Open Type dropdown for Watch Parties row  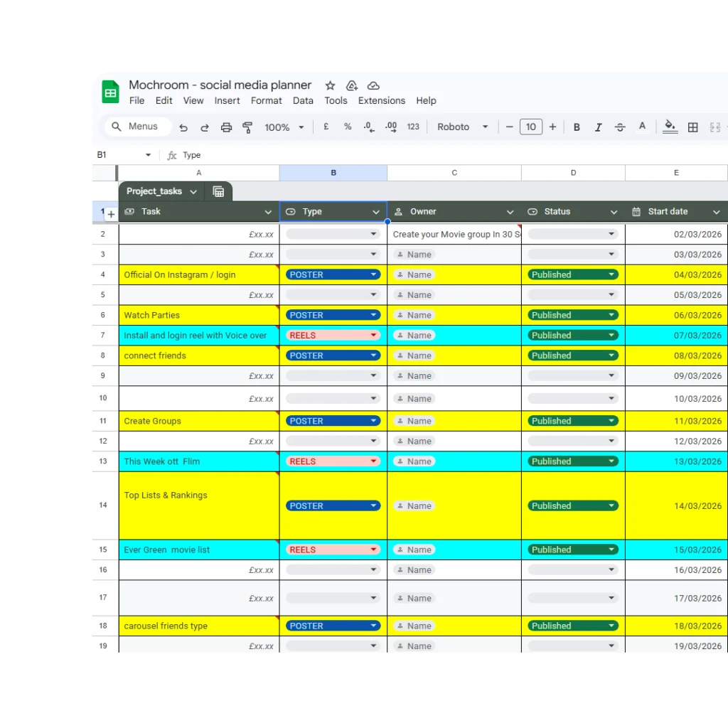[x=374, y=315]
